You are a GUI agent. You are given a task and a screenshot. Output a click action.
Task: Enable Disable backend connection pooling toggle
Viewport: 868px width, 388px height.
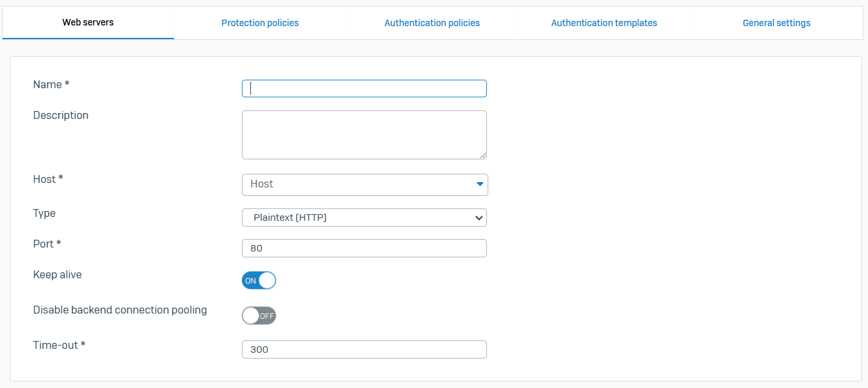click(259, 316)
